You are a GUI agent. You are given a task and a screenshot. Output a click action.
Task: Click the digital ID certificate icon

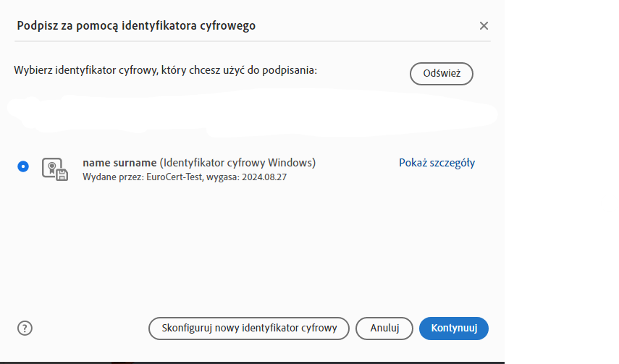point(54,169)
